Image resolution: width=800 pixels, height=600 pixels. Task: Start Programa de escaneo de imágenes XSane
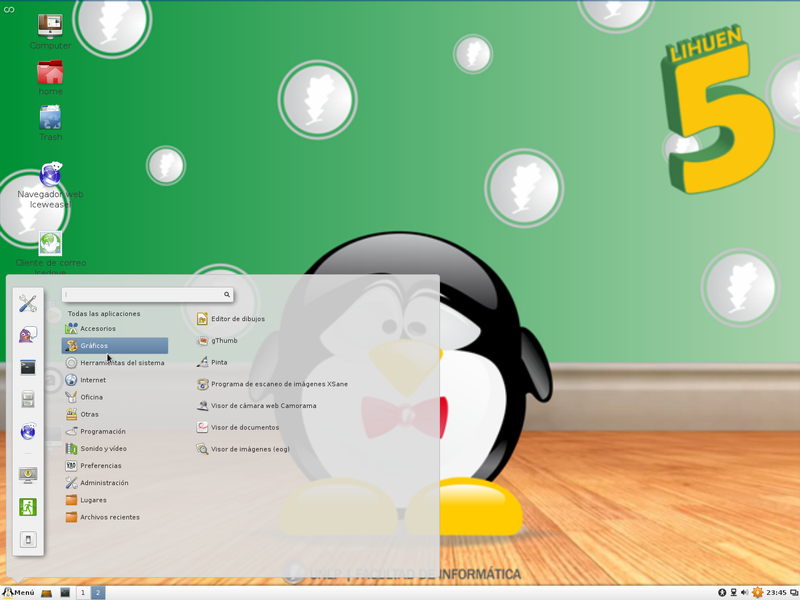(278, 384)
